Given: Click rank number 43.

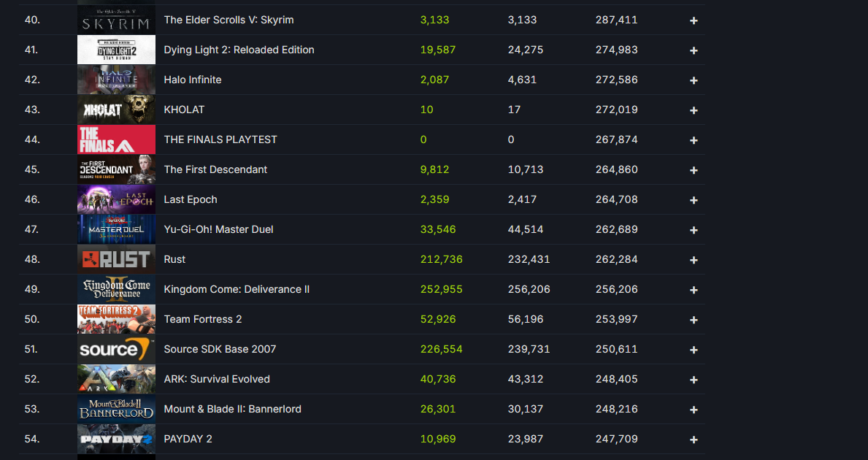Looking at the screenshot, I should (32, 110).
